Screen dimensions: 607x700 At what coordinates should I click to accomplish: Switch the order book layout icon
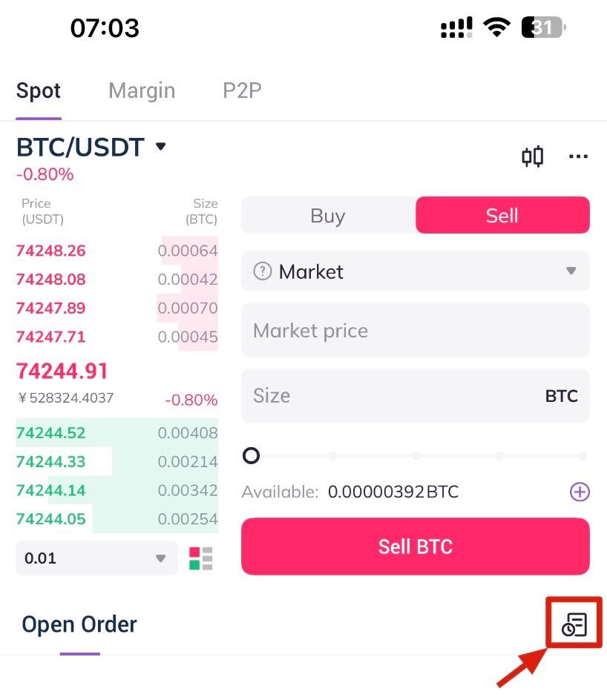[x=200, y=558]
